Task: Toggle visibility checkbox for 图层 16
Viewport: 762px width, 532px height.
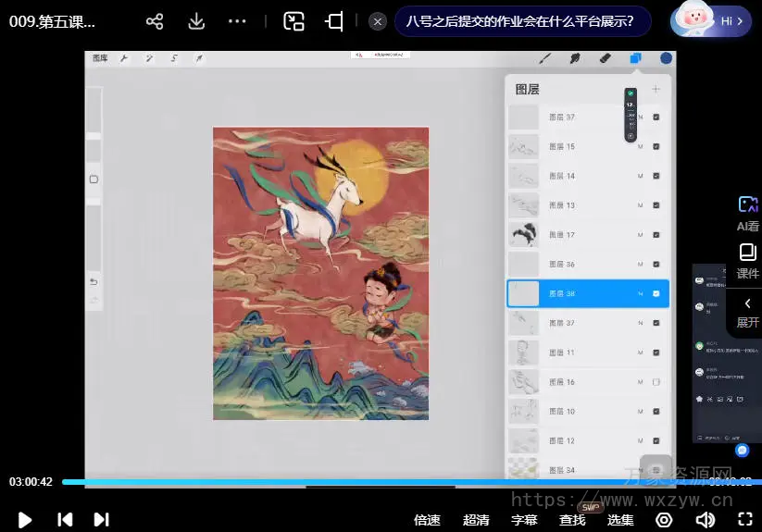Action: (x=656, y=382)
